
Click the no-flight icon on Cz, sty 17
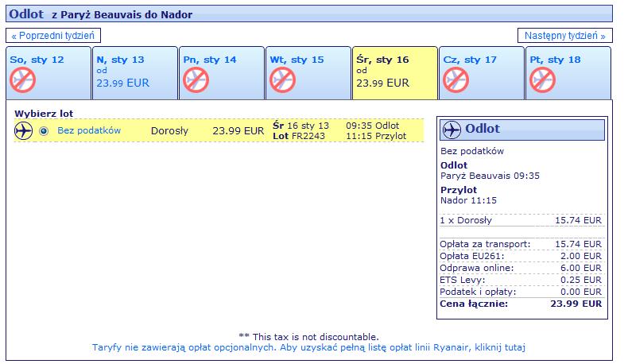click(455, 79)
